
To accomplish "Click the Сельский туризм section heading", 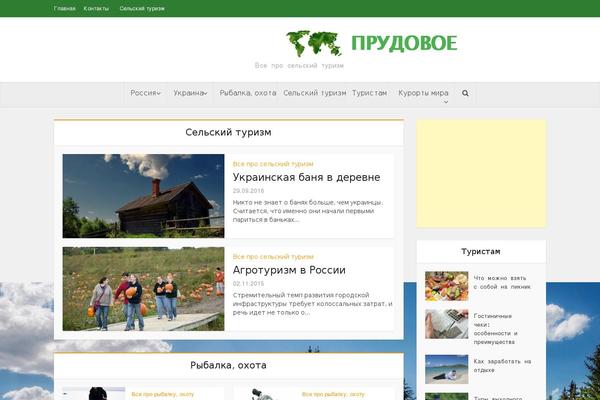I will click(x=228, y=132).
